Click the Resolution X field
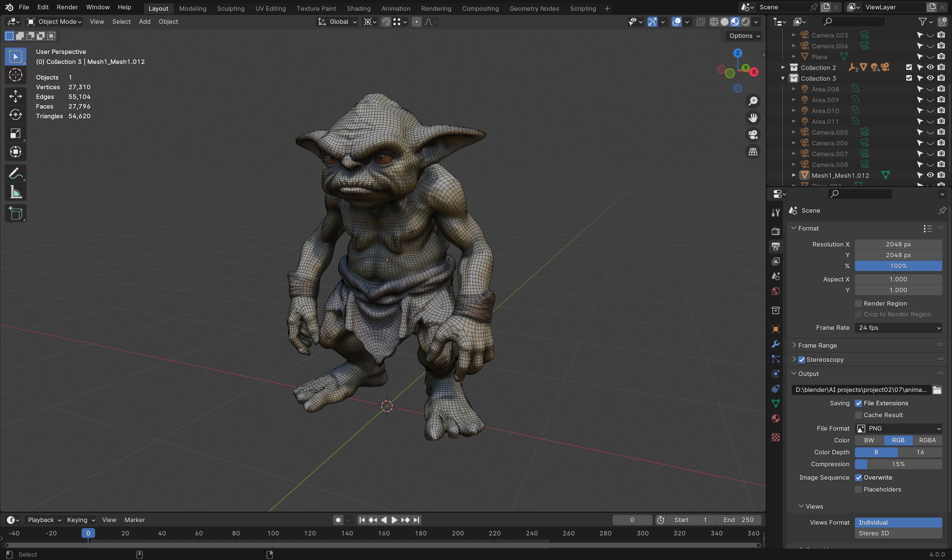This screenshot has width=952, height=560. pos(898,244)
